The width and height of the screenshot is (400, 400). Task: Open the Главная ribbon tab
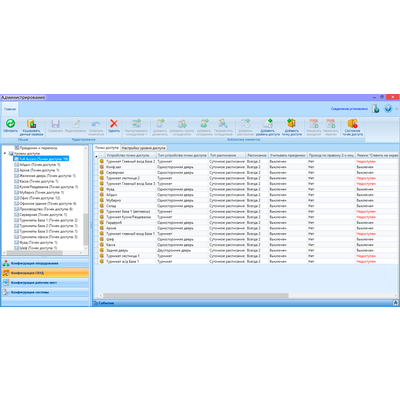tap(10, 109)
